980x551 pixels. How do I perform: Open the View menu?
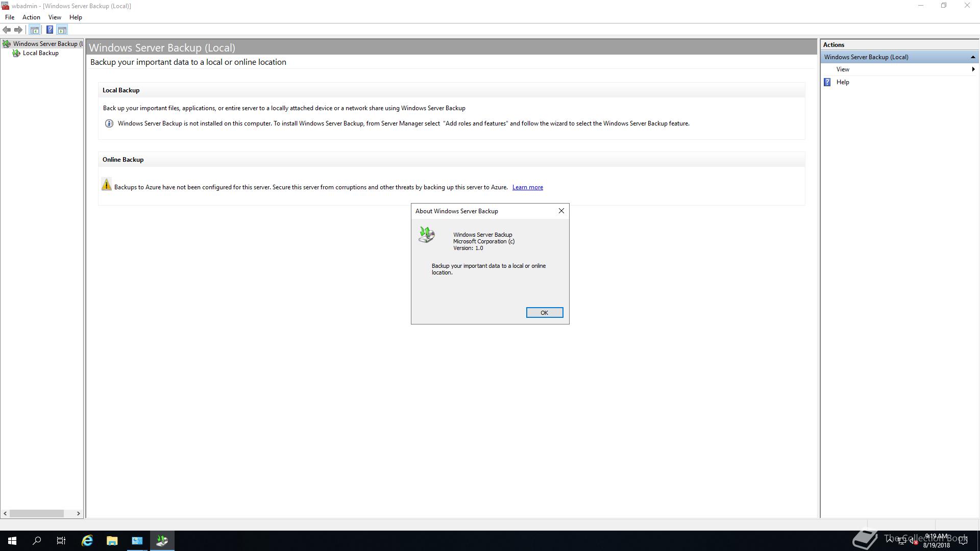[55, 17]
